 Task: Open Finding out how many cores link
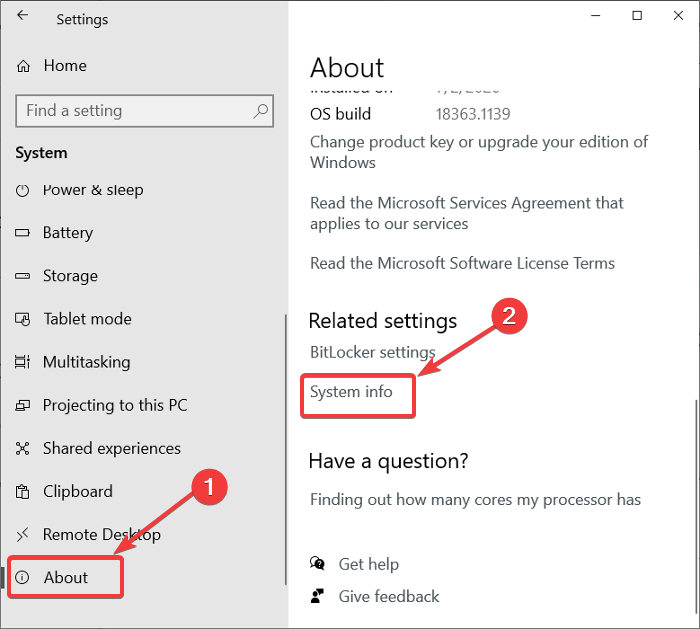[475, 500]
